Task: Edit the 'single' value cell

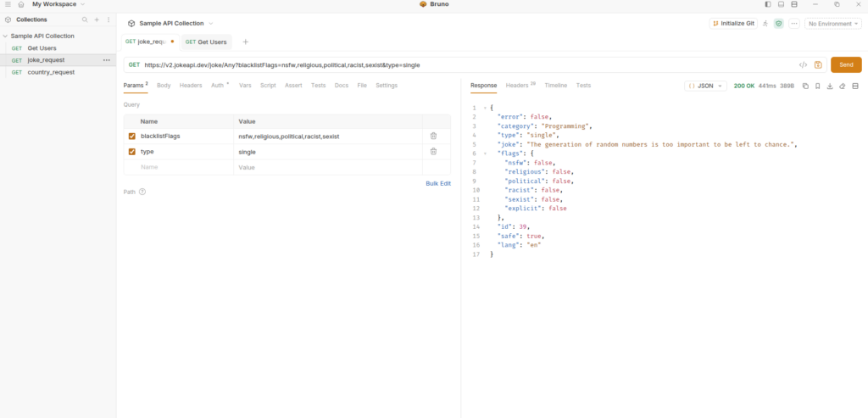Action: [x=328, y=152]
